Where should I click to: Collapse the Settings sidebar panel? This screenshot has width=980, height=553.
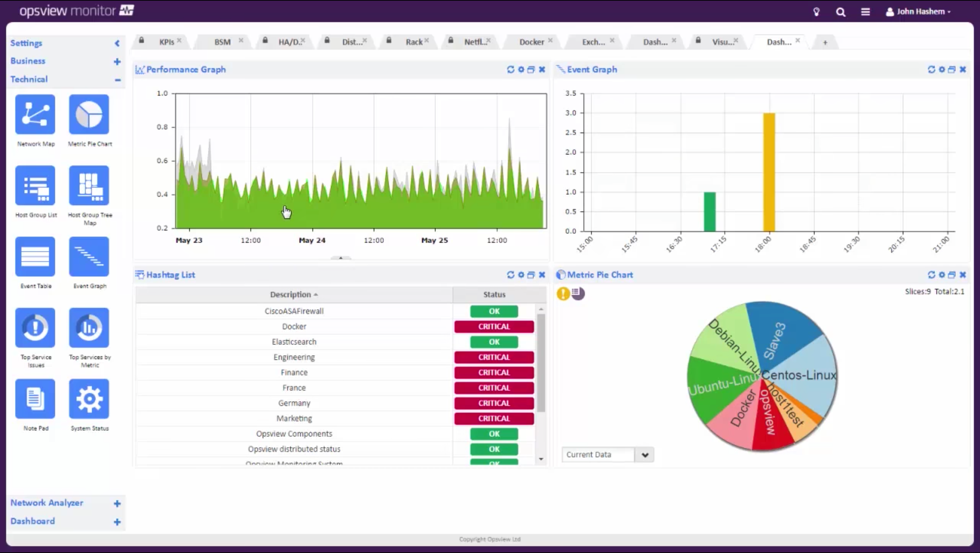[117, 43]
